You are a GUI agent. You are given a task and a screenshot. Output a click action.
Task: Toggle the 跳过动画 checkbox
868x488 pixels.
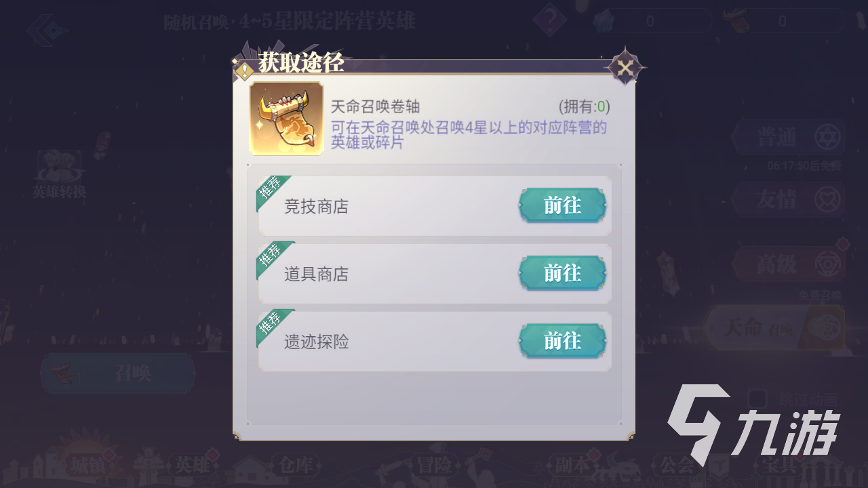[757, 399]
